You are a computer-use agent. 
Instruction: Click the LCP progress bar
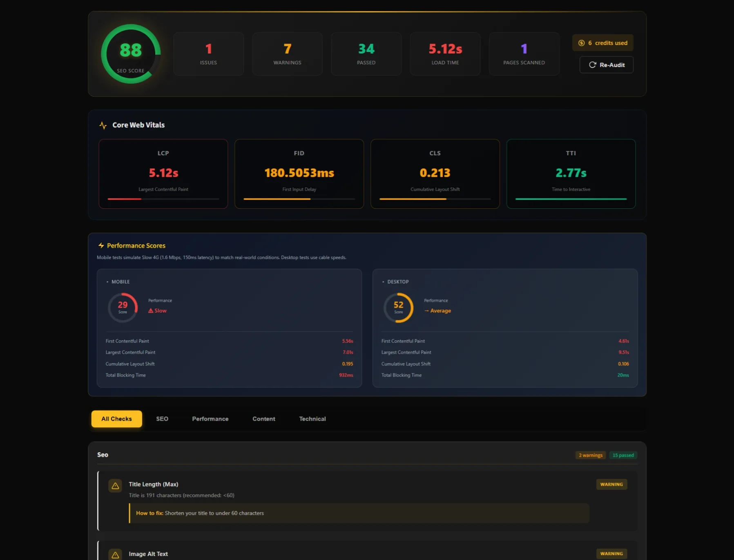163,199
